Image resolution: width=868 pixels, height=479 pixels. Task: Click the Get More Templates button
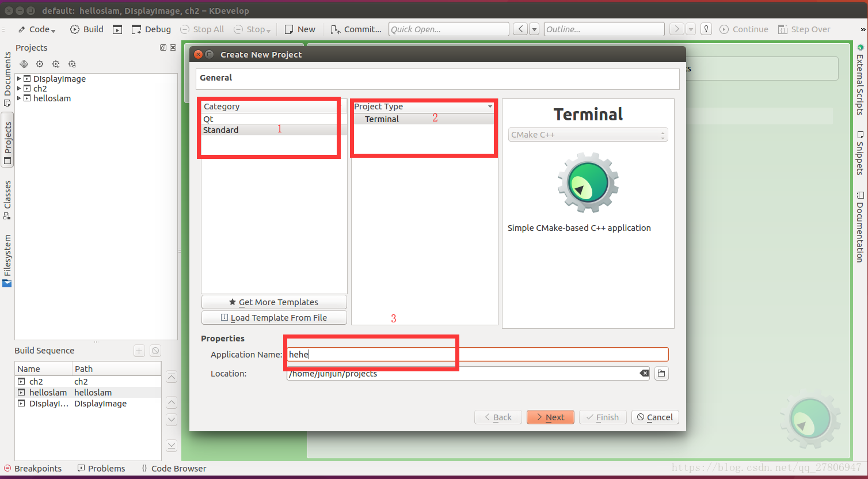(274, 302)
